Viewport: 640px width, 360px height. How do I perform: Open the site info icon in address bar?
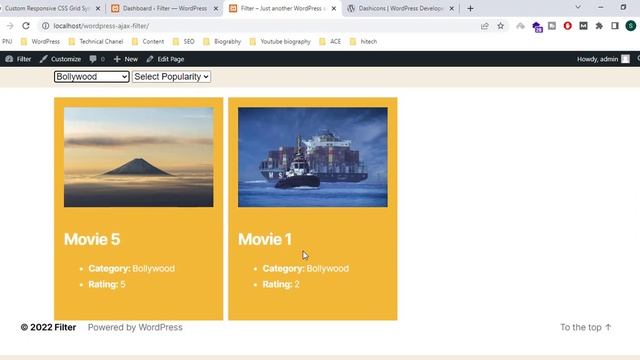tap(45, 26)
